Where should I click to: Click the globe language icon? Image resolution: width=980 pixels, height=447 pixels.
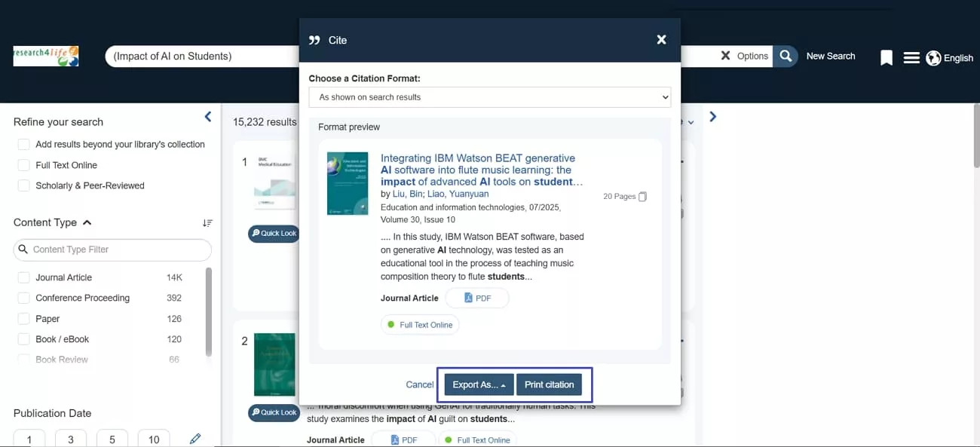pos(933,58)
